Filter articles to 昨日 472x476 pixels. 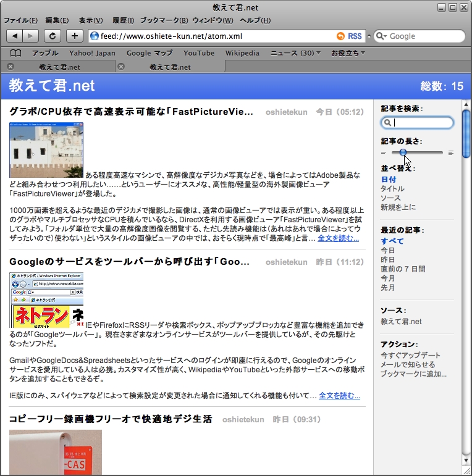[x=388, y=260]
